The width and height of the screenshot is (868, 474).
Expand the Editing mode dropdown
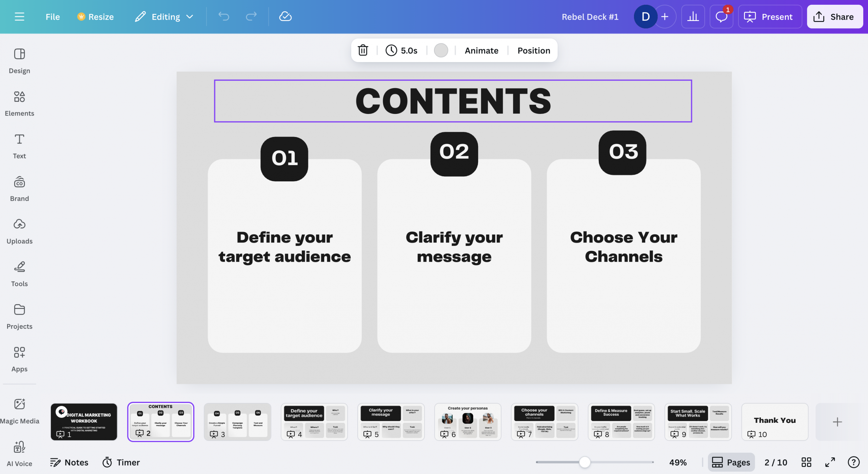(164, 16)
